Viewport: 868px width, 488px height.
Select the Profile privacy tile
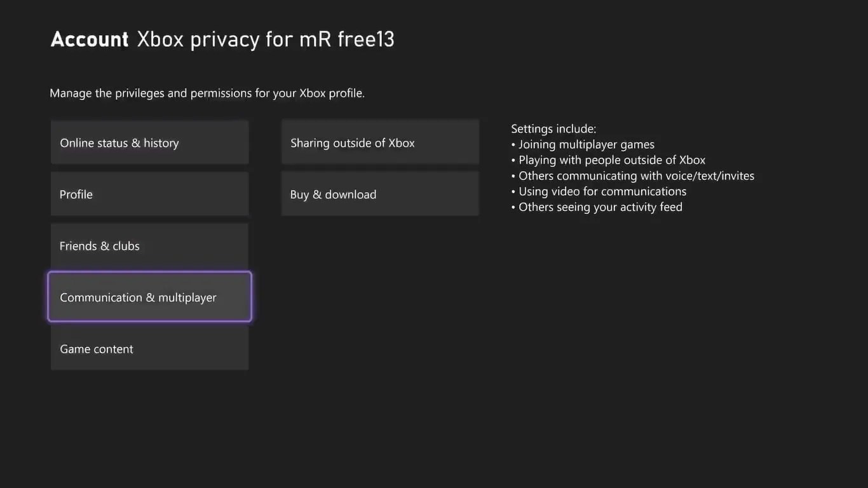click(149, 194)
